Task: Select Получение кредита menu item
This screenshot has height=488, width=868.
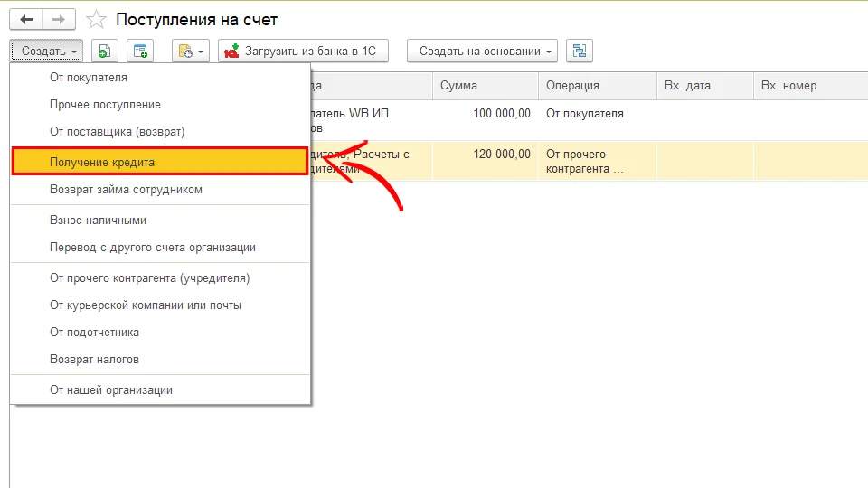Action: pyautogui.click(x=102, y=163)
